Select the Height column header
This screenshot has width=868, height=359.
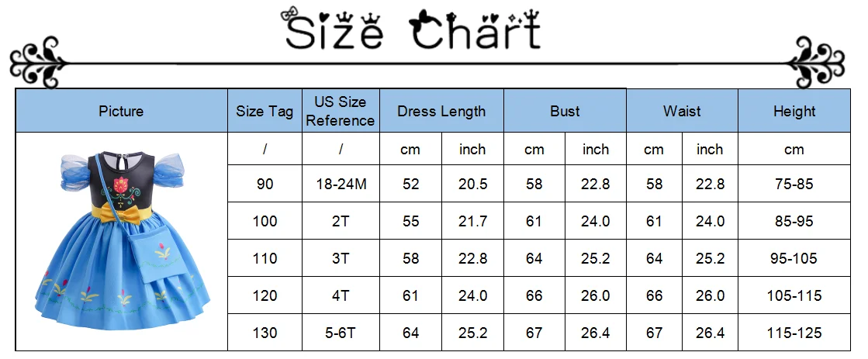coord(794,111)
